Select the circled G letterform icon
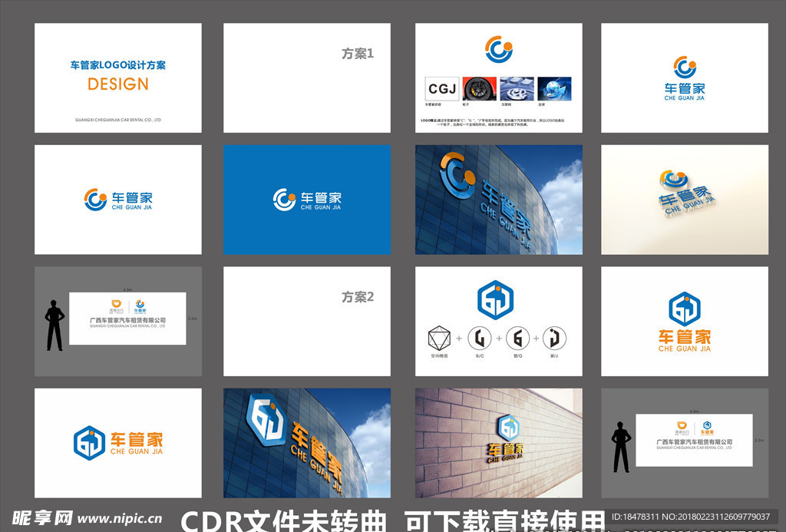Image resolution: width=786 pixels, height=532 pixels. click(517, 337)
